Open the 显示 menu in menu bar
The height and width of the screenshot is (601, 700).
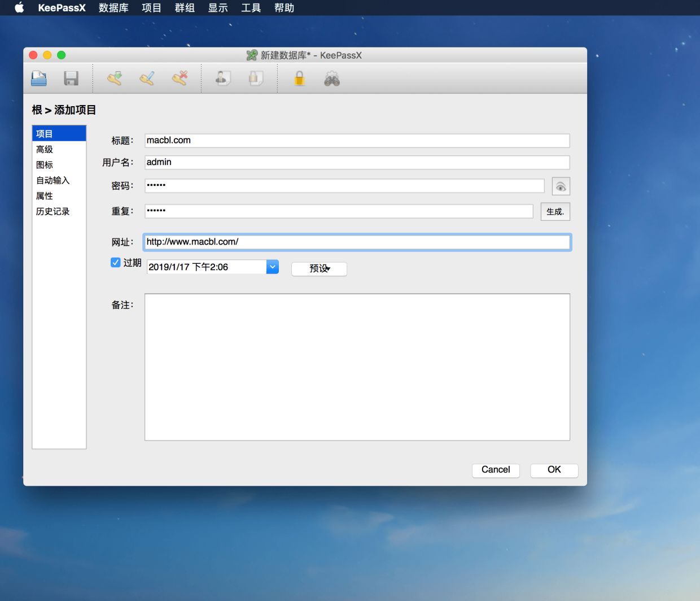pos(218,8)
